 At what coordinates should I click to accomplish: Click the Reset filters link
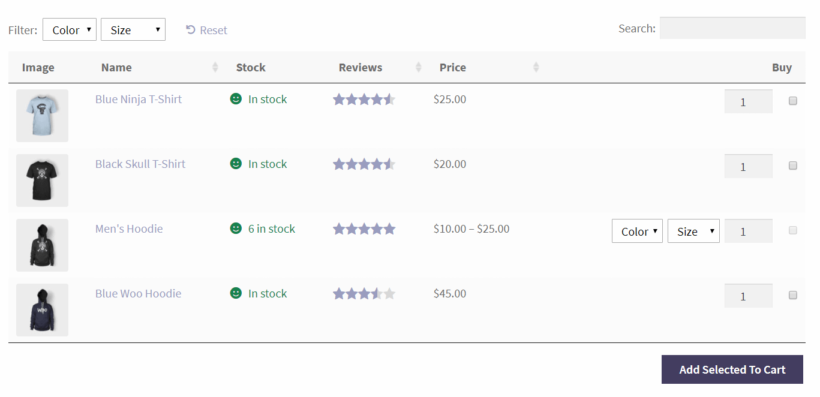click(207, 30)
